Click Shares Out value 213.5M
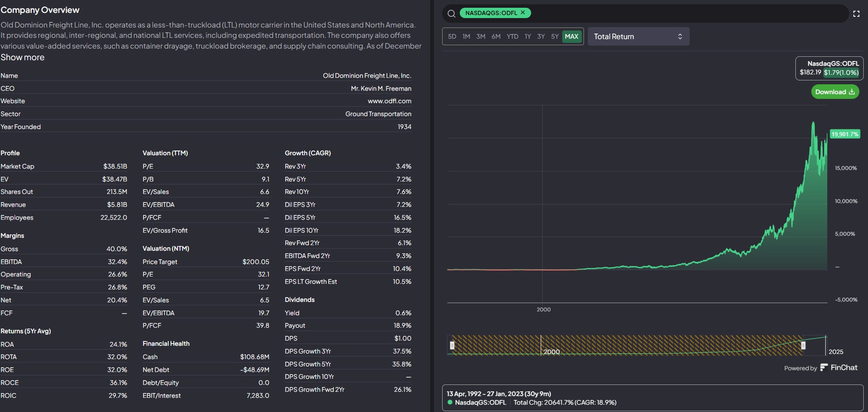The image size is (868, 412). pos(117,192)
